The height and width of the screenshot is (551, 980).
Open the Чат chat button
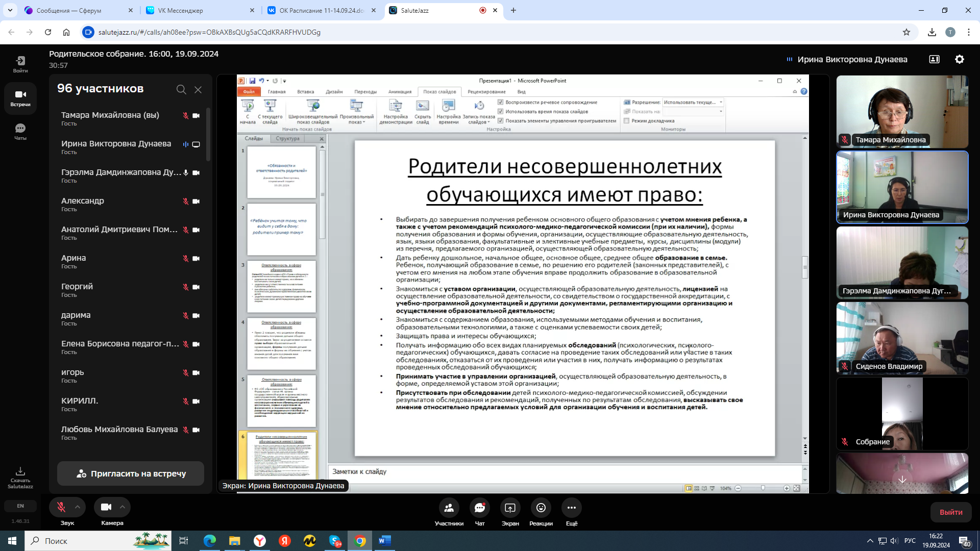(480, 512)
